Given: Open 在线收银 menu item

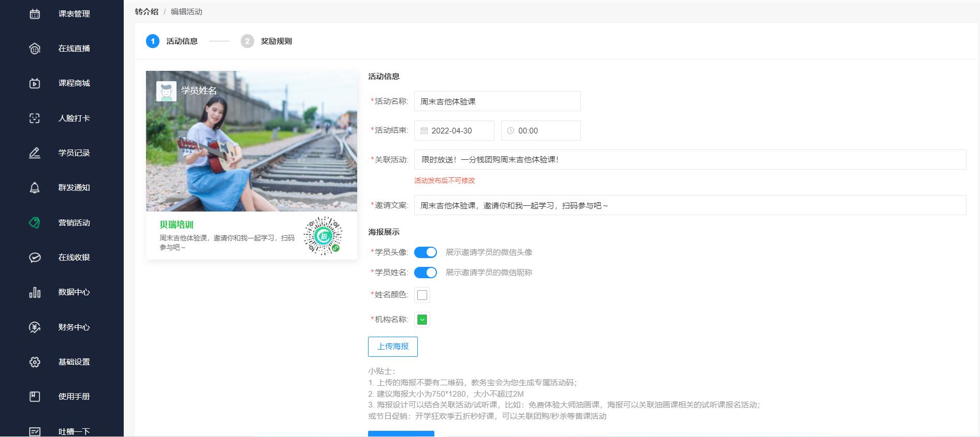Looking at the screenshot, I should point(74,258).
